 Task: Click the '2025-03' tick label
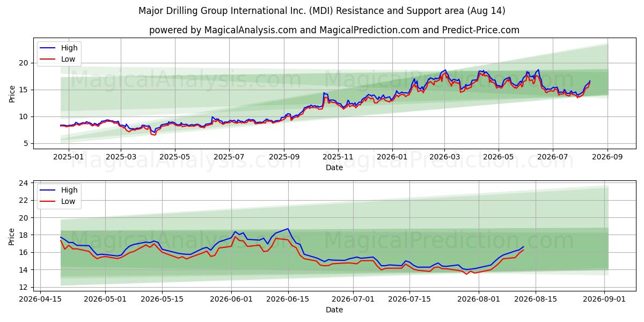121,157
